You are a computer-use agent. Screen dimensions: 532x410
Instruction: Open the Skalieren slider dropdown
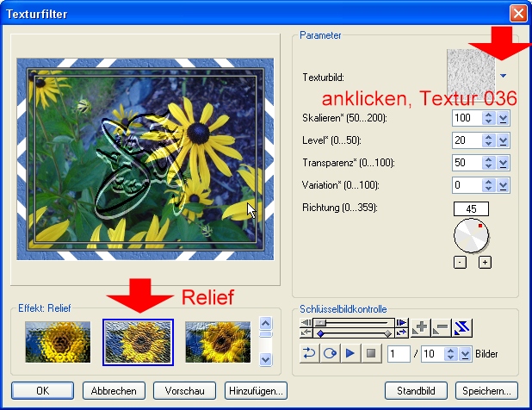click(503, 119)
